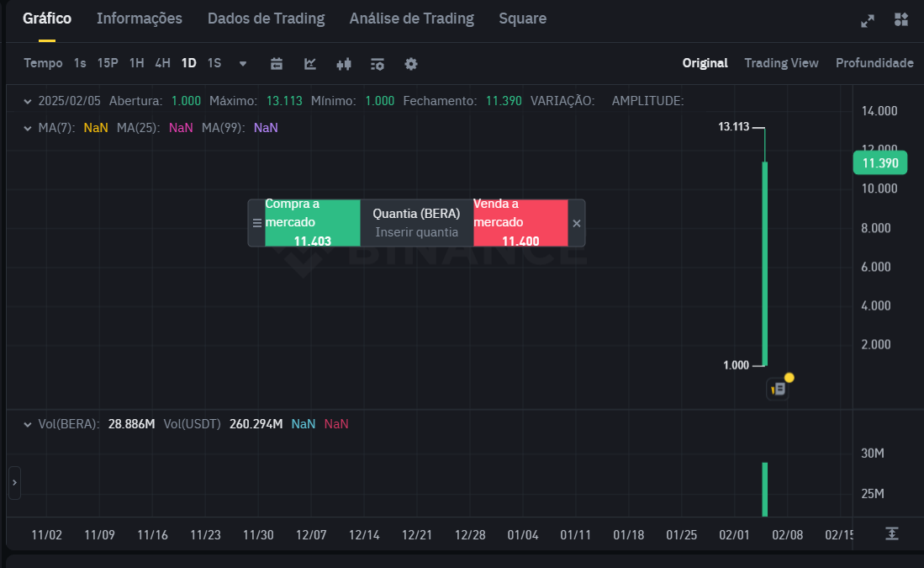Collapse the 2025/02/05 OHLC info row
The image size is (924, 568).
coord(27,102)
